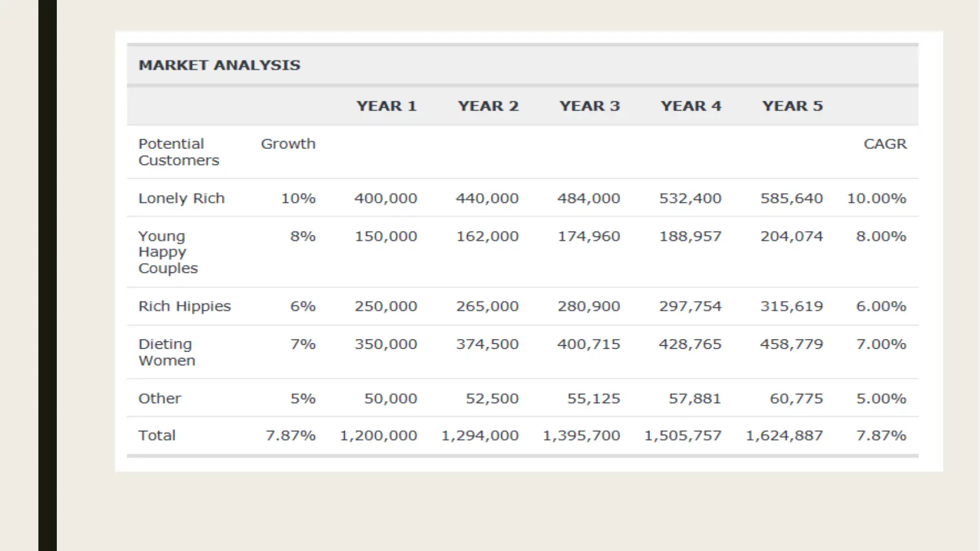The height and width of the screenshot is (551, 980).
Task: Click the YEAR 3 column header
Action: tap(589, 106)
